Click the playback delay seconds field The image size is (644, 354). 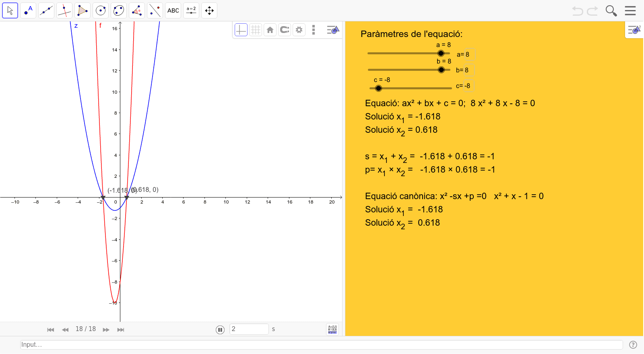(x=249, y=329)
